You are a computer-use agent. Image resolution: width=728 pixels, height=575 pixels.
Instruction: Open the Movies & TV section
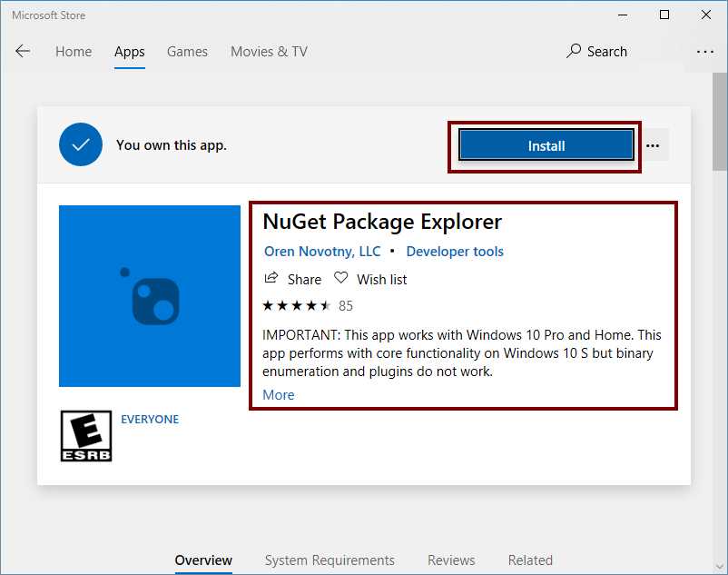[268, 52]
